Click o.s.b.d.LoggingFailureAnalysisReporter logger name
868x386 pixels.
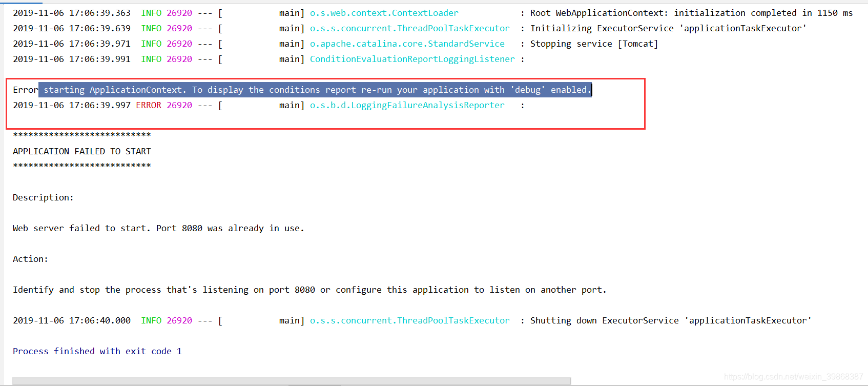[x=407, y=105]
